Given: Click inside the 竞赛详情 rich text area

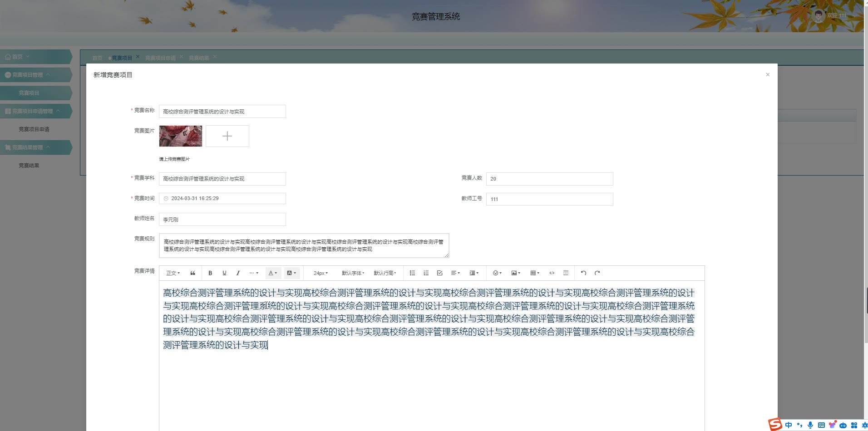Looking at the screenshot, I should (431, 356).
